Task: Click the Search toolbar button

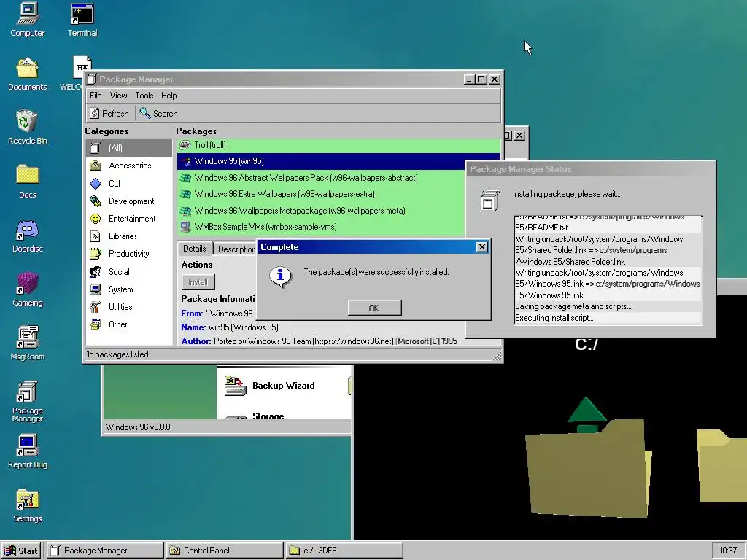Action: click(x=159, y=113)
